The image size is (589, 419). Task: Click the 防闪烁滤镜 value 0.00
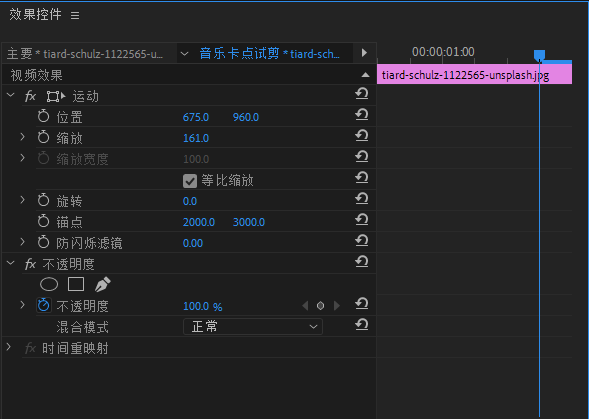pyautogui.click(x=193, y=244)
